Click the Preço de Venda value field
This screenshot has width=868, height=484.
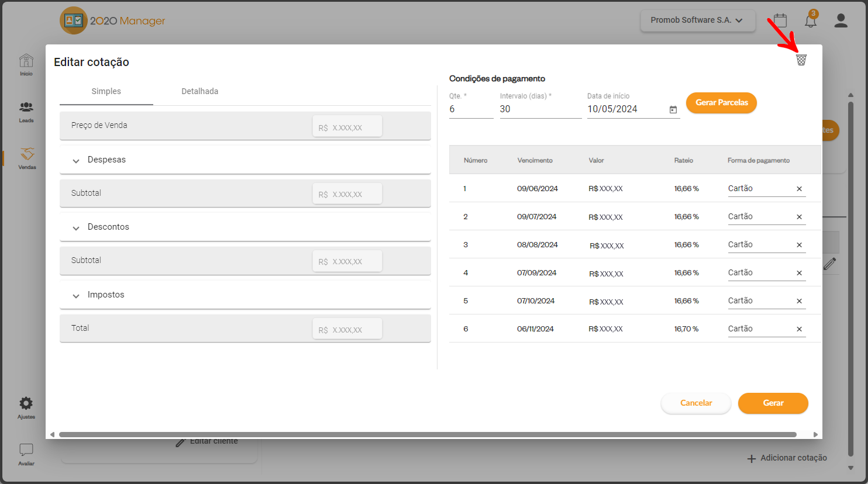click(x=347, y=126)
